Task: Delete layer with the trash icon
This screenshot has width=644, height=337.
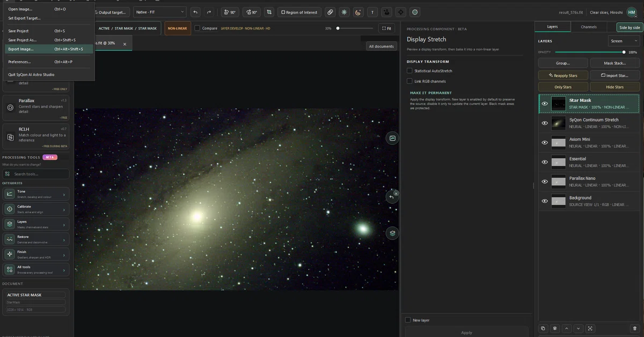Action: [x=635, y=328]
